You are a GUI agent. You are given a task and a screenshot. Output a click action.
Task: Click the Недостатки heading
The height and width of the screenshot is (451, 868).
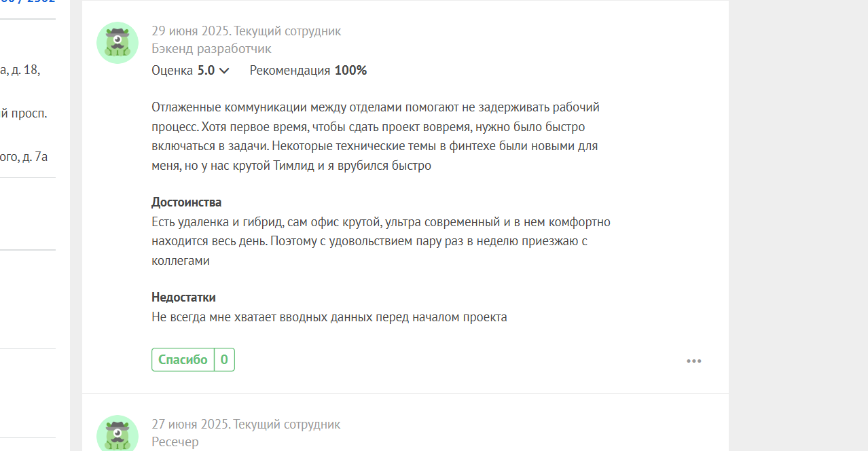click(183, 297)
